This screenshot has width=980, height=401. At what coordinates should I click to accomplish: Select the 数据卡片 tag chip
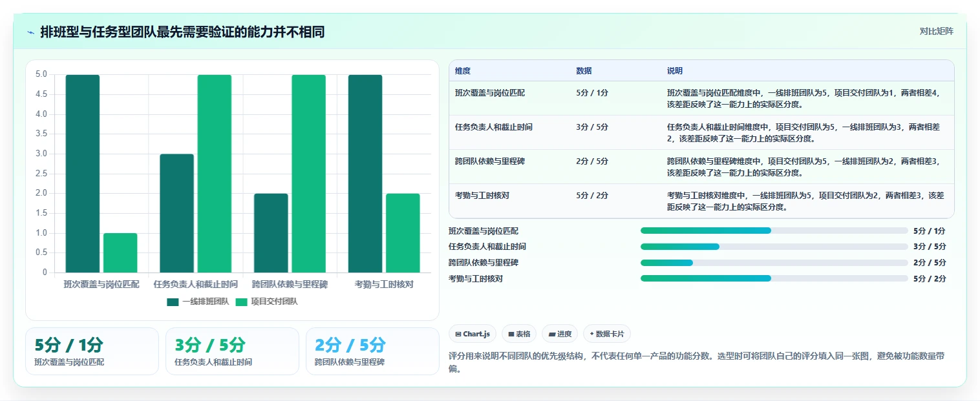pos(607,334)
